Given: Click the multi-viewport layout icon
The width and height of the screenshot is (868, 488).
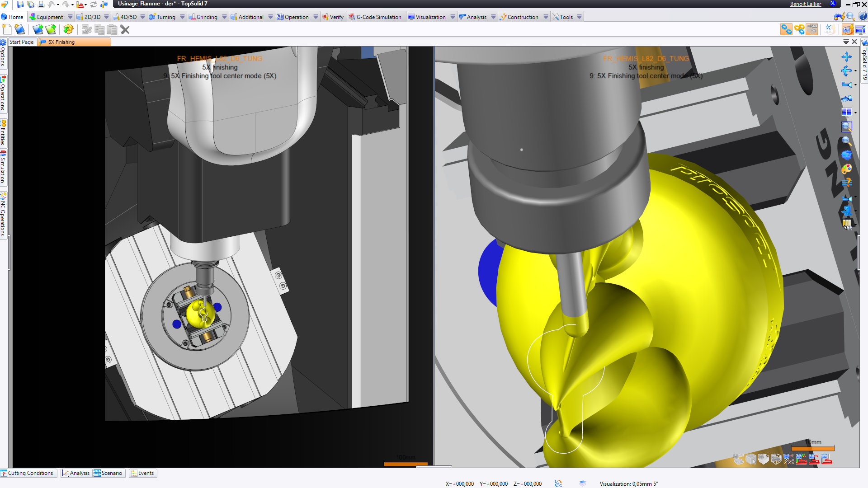Looking at the screenshot, I should 847,112.
